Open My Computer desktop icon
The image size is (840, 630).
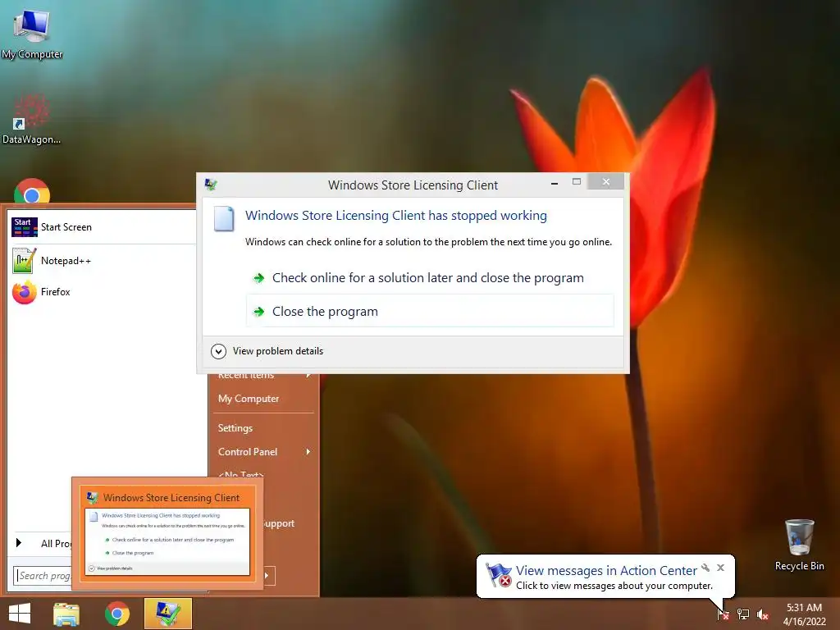pyautogui.click(x=32, y=33)
